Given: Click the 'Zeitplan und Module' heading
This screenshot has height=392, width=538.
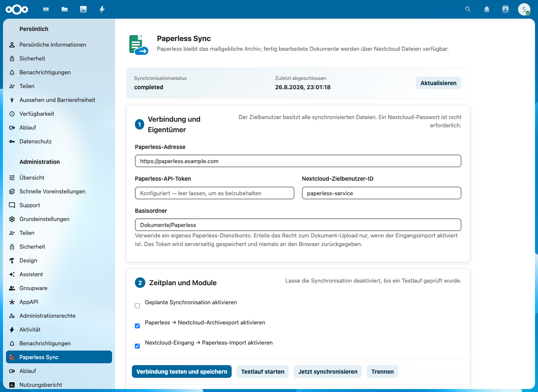Looking at the screenshot, I should click(x=183, y=283).
